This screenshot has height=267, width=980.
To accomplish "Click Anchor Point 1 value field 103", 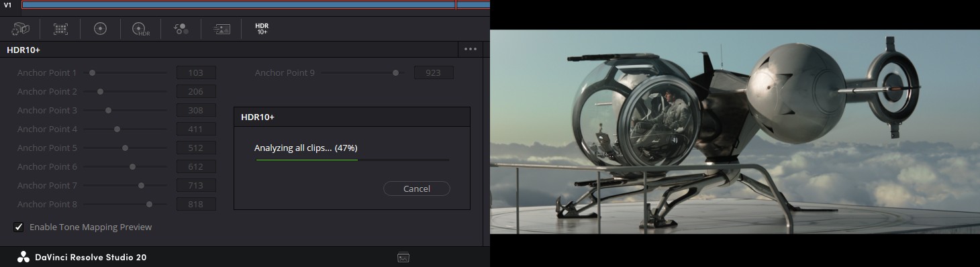I will pyautogui.click(x=196, y=72).
